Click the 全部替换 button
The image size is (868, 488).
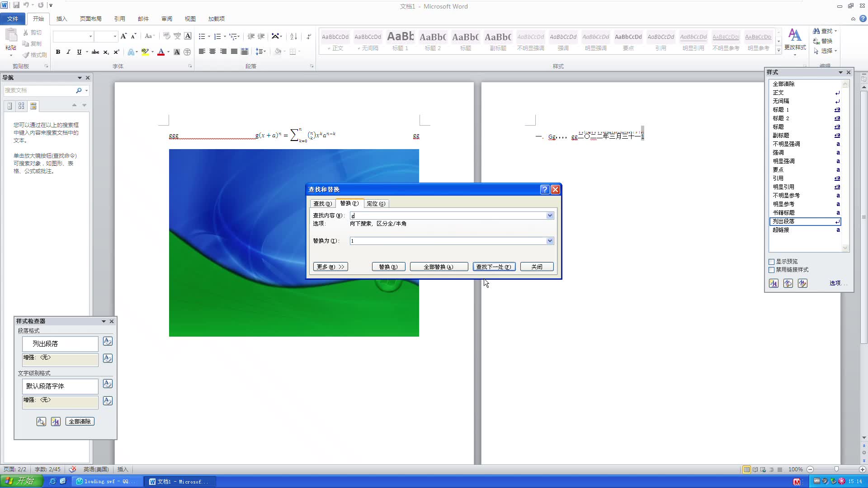[439, 267]
